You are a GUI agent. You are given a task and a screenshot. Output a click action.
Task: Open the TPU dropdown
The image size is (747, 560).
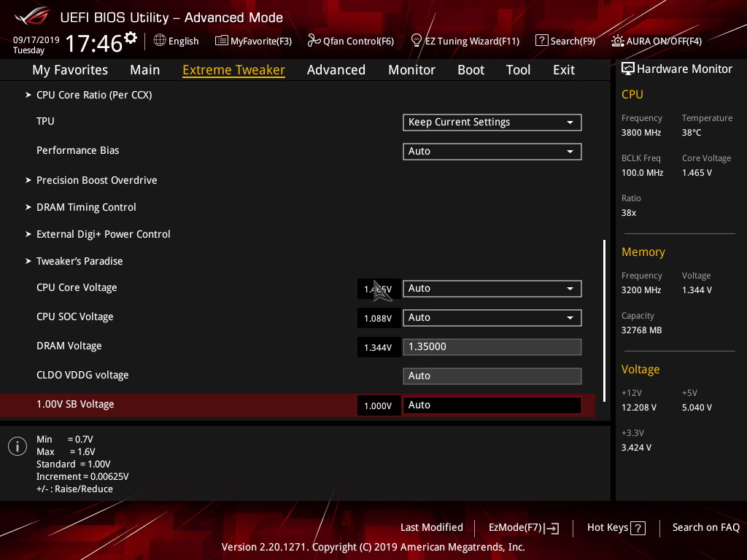tap(492, 122)
